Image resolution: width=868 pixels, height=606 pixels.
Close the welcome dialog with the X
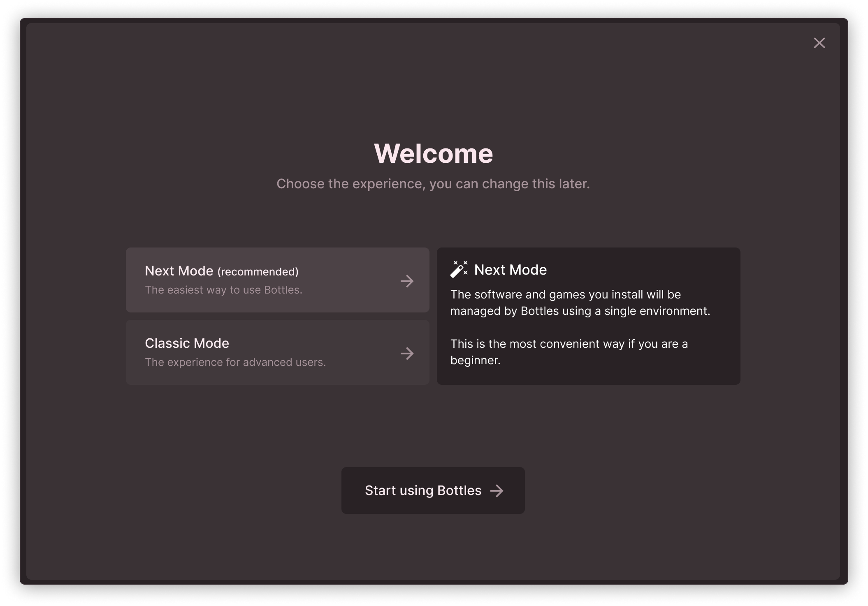click(819, 43)
